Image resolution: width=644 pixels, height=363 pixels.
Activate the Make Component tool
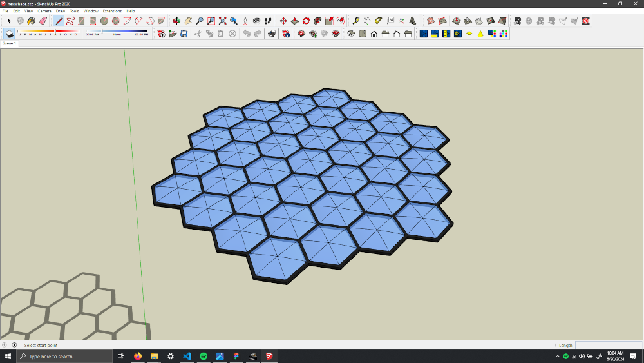pos(20,21)
